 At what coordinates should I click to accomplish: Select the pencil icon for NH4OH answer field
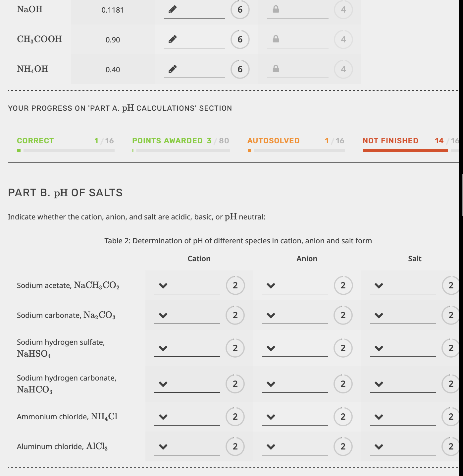coord(172,69)
